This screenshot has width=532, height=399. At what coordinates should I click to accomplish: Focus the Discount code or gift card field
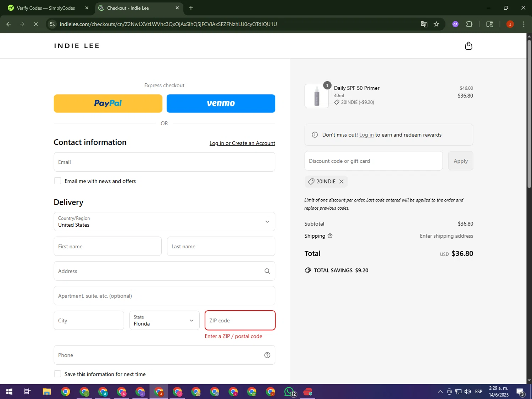pos(373,161)
